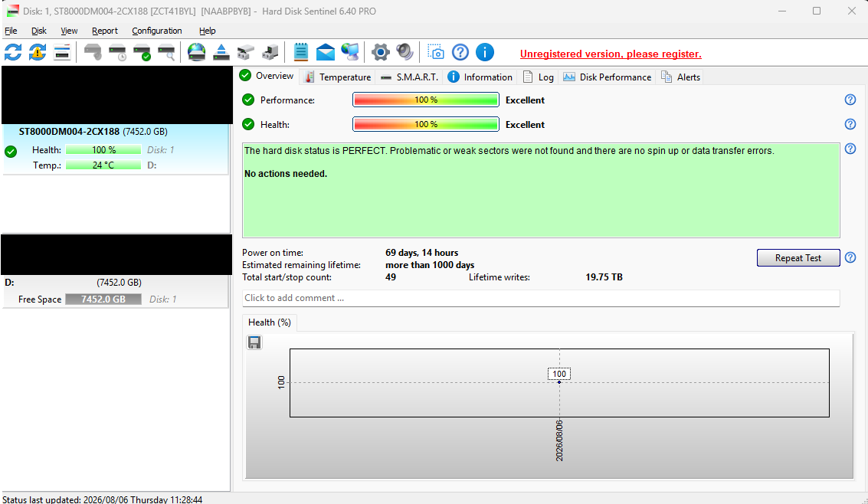This screenshot has width=868, height=504.
Task: Click the gray disk with shield icon
Action: [93, 53]
